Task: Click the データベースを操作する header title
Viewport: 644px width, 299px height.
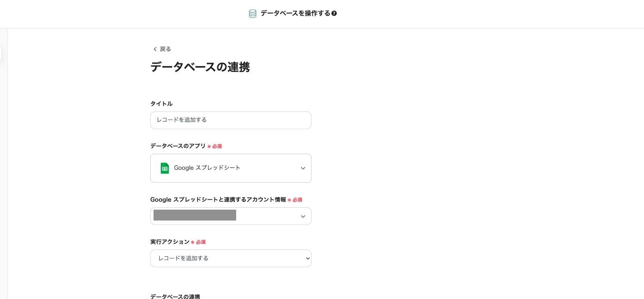Action: pos(295,13)
